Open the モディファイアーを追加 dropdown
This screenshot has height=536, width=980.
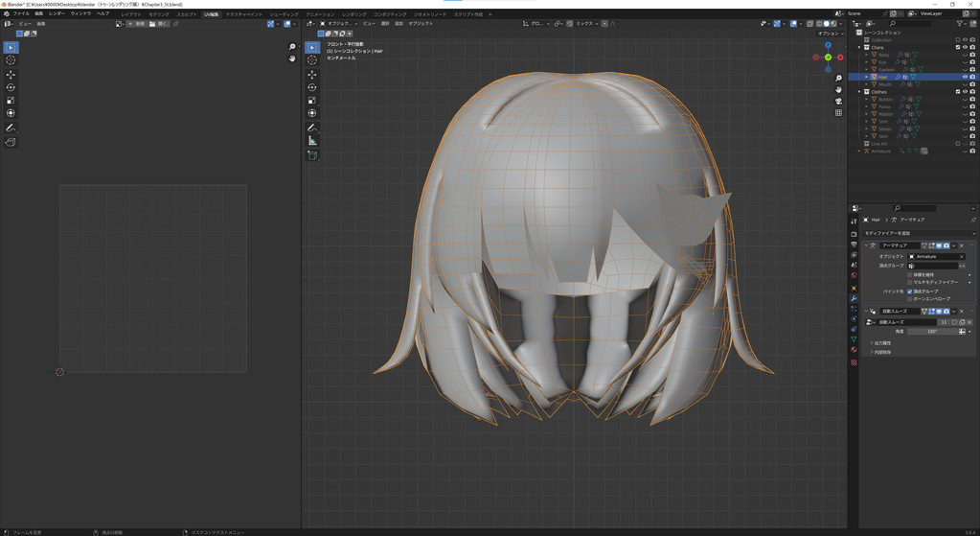click(918, 233)
